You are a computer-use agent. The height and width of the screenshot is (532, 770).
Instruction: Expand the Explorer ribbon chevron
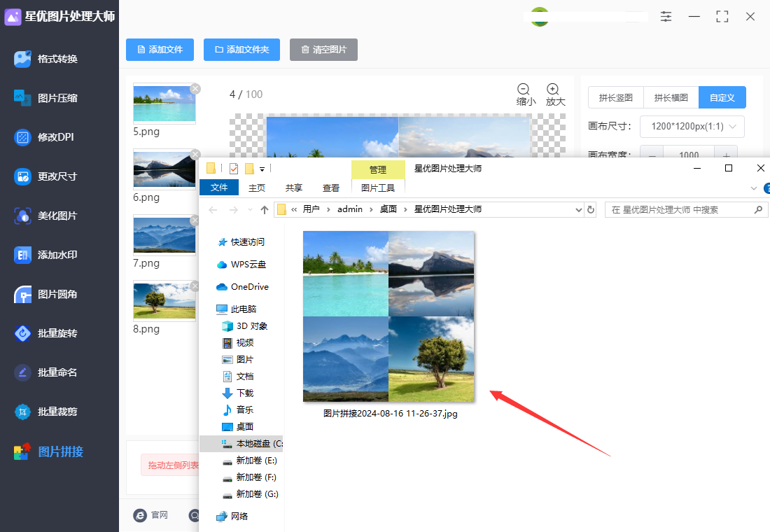[754, 188]
